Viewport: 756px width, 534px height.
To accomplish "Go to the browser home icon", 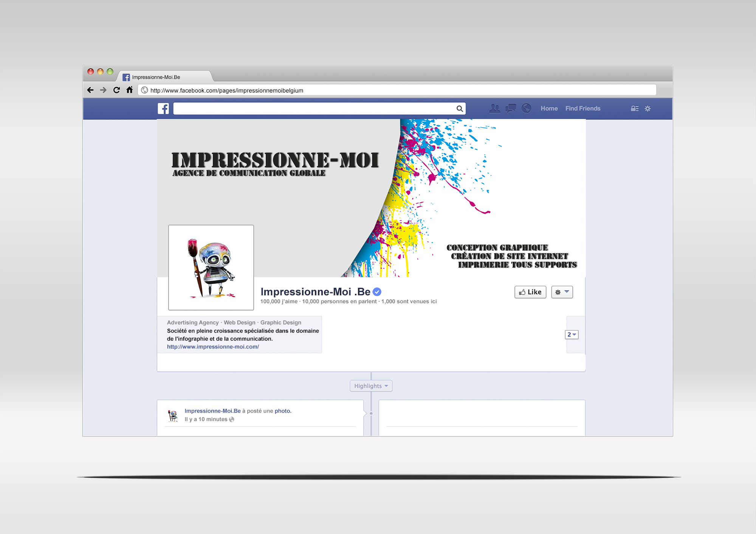I will (x=130, y=90).
